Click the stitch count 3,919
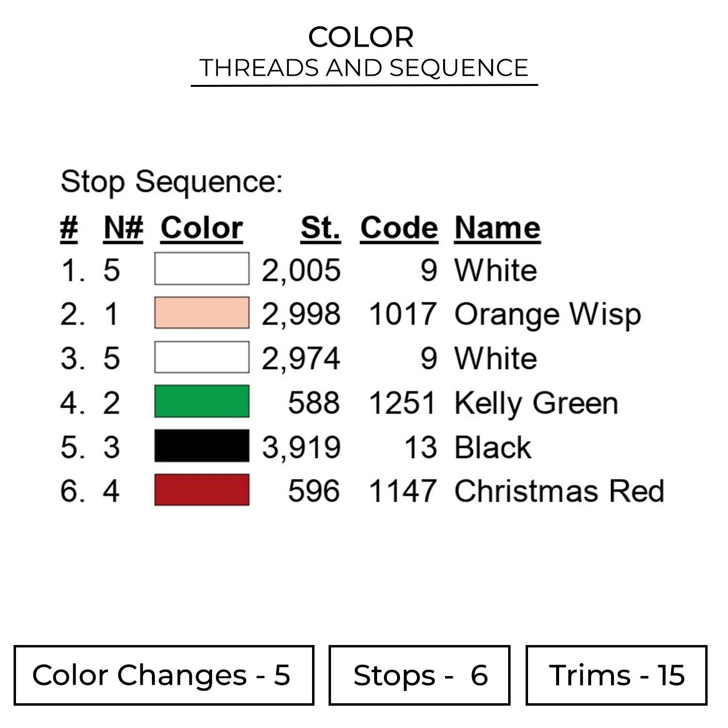The width and height of the screenshot is (728, 728). [x=301, y=447]
